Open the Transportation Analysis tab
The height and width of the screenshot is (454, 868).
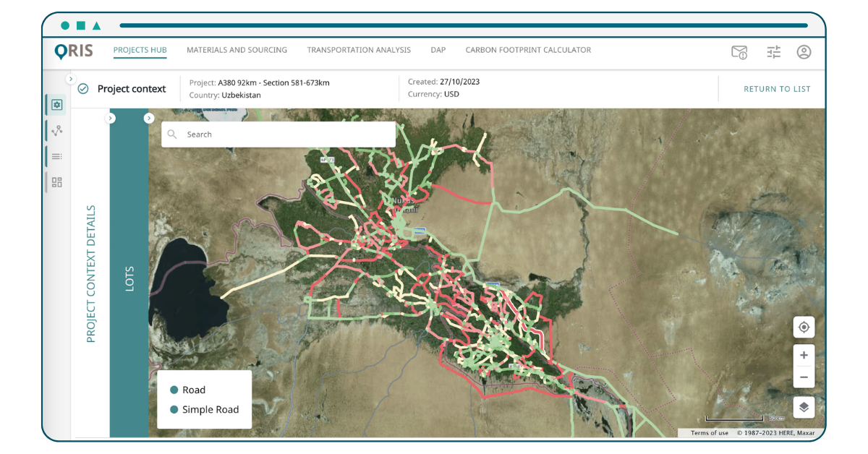click(x=359, y=51)
